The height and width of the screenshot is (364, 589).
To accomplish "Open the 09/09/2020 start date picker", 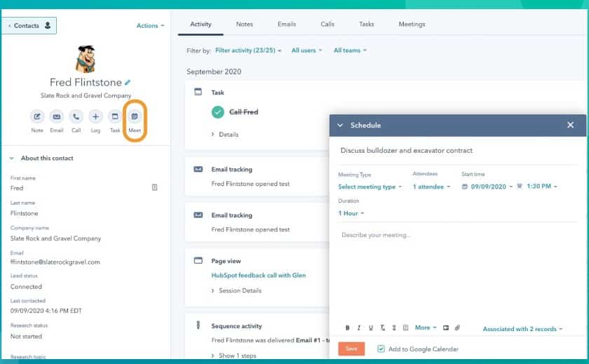I will pyautogui.click(x=487, y=187).
